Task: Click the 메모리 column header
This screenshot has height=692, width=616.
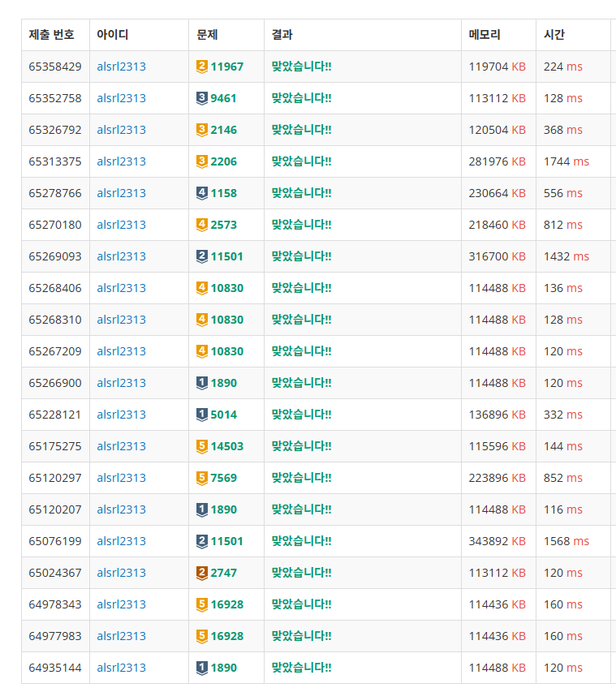Action: (x=485, y=35)
